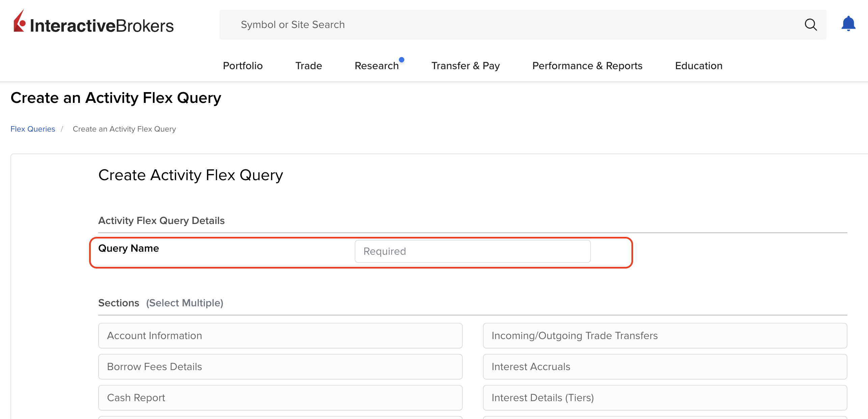The height and width of the screenshot is (419, 868).
Task: Click the blue notification dot on Research
Action: pos(402,60)
